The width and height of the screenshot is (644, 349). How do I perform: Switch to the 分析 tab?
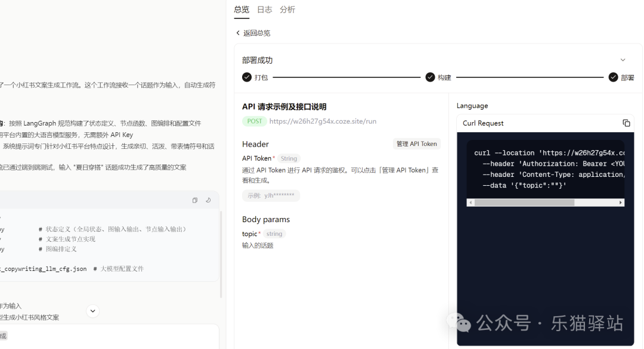point(287,10)
